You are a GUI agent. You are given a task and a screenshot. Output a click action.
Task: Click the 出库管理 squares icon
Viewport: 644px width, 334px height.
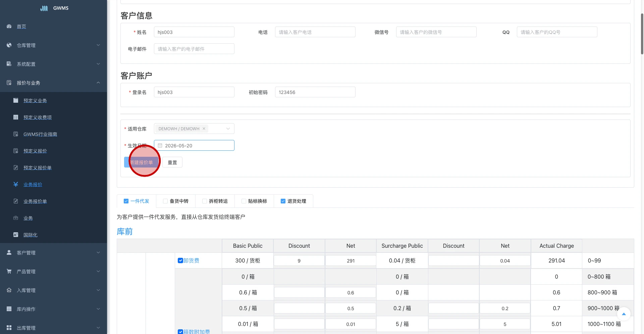point(9,328)
